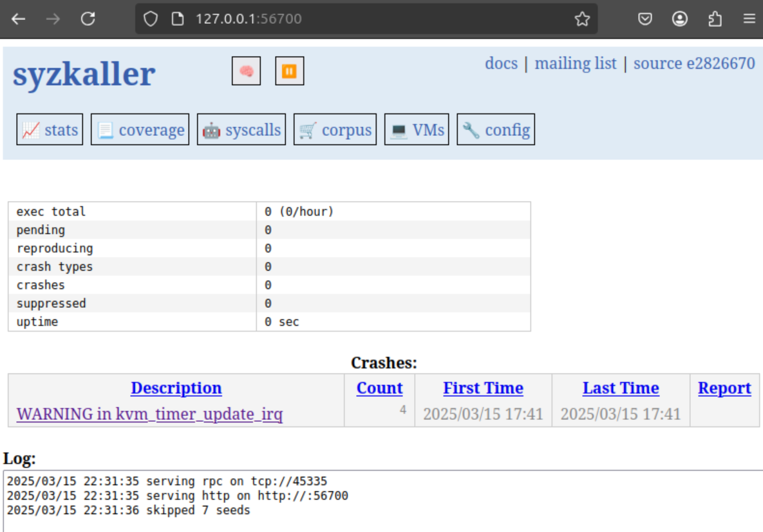The width and height of the screenshot is (763, 532).
Task: Open the Firefox hamburger menu
Action: [x=749, y=19]
